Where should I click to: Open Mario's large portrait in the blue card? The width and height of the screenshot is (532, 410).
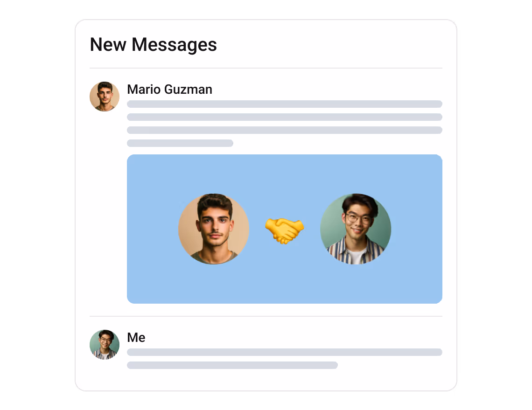tap(214, 229)
